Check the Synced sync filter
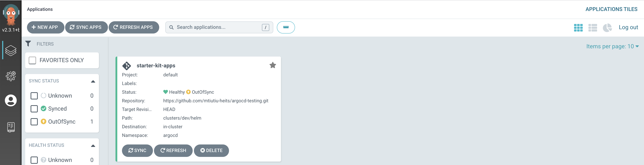Viewport: 644px width, 165px height. [x=34, y=109]
